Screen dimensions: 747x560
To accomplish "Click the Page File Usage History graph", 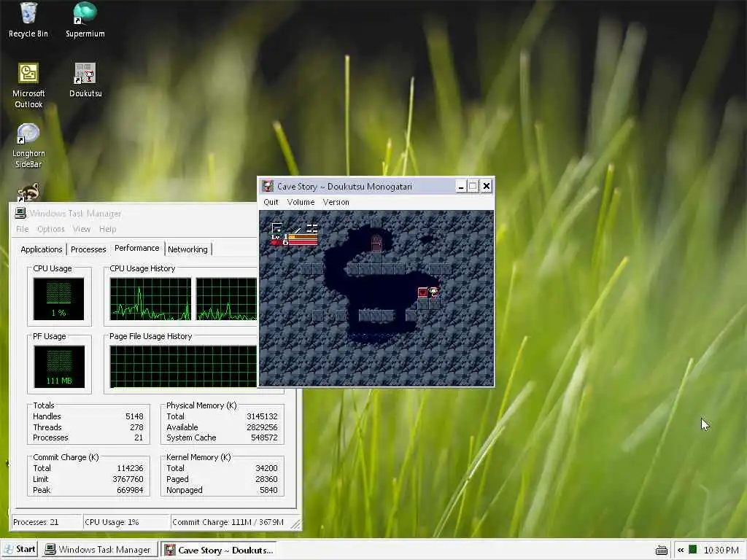I will tap(183, 366).
